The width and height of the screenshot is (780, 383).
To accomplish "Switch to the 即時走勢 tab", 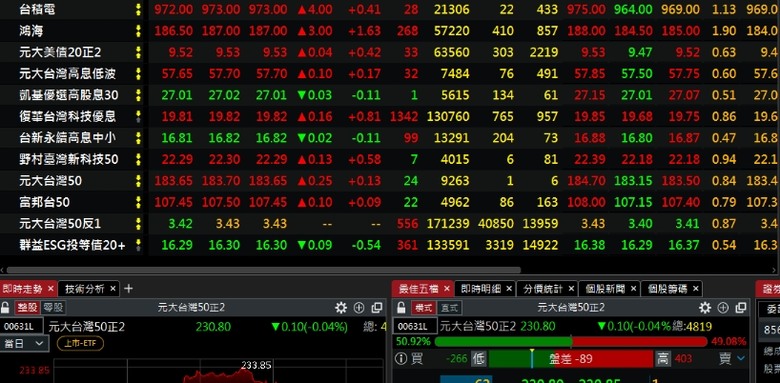I will pyautogui.click(x=22, y=288).
